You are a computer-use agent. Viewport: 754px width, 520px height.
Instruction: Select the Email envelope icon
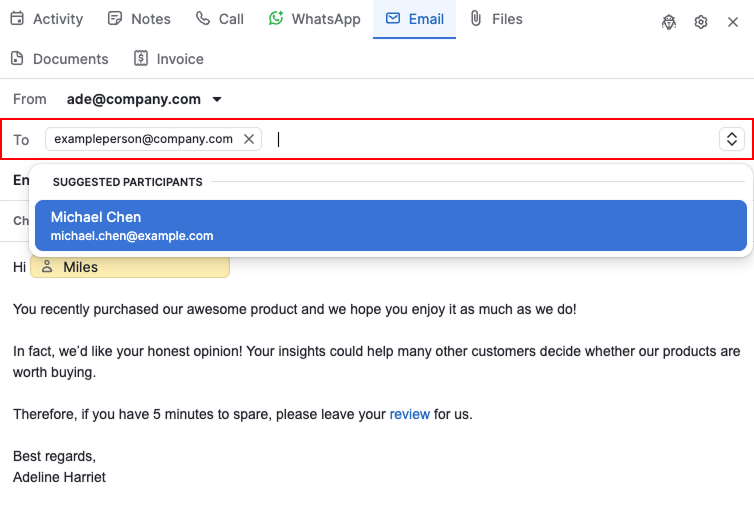(x=393, y=18)
